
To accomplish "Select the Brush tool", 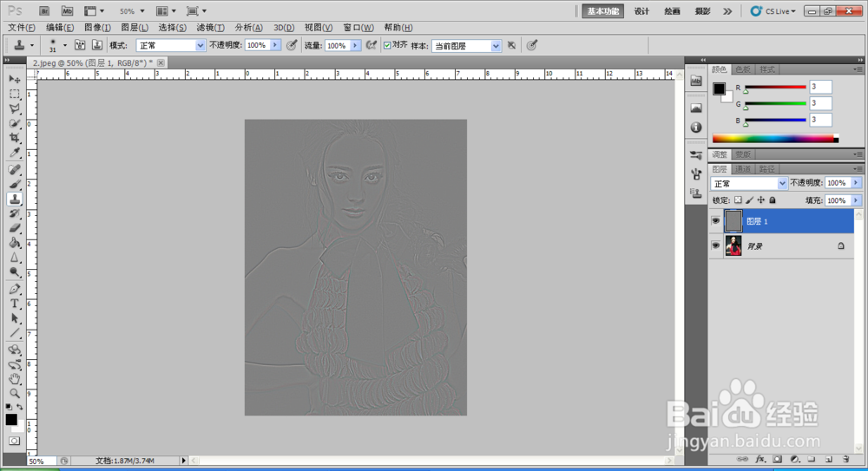I will tap(15, 184).
